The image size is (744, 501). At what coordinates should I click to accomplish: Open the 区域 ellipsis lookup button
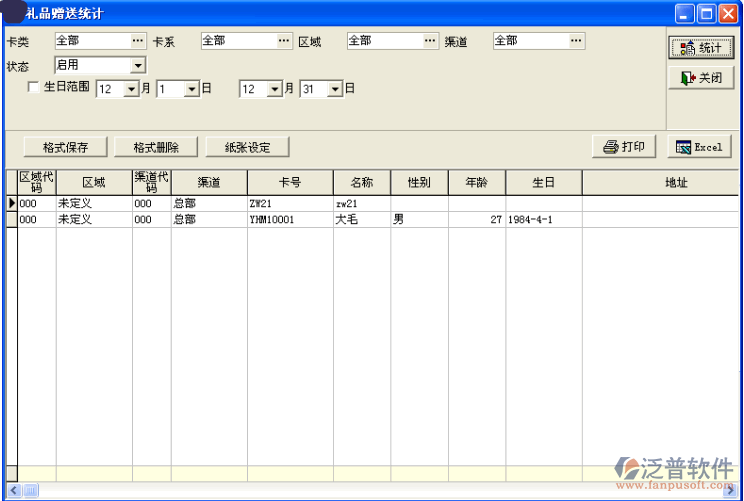coord(430,41)
